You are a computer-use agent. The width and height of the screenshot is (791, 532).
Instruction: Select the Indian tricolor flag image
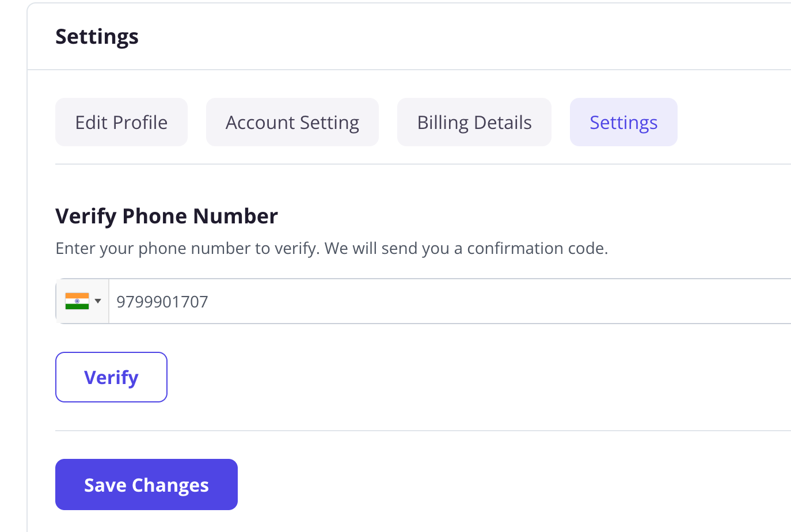tap(77, 301)
